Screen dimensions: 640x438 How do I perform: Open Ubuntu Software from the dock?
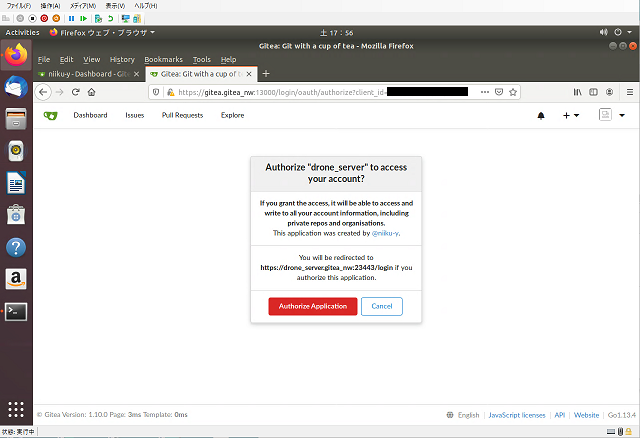(16, 215)
